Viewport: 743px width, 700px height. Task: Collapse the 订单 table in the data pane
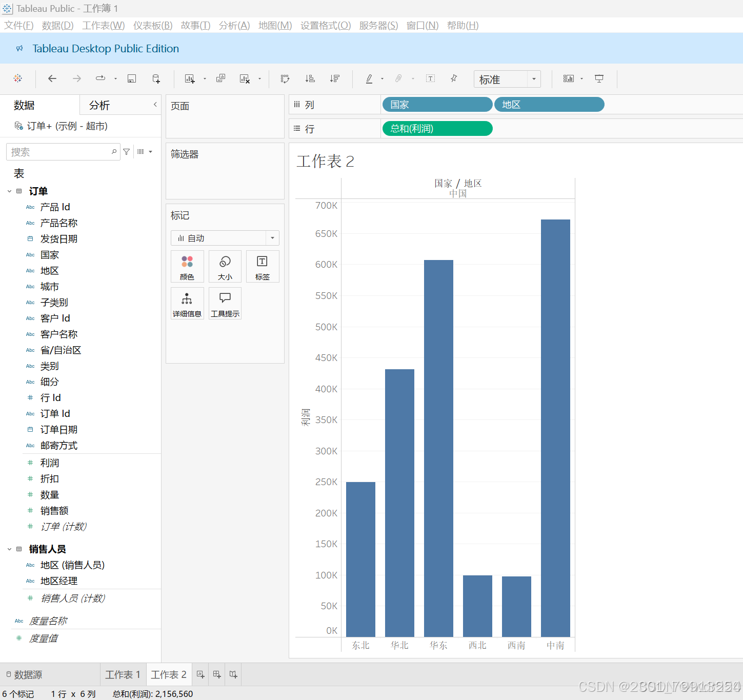coord(9,191)
